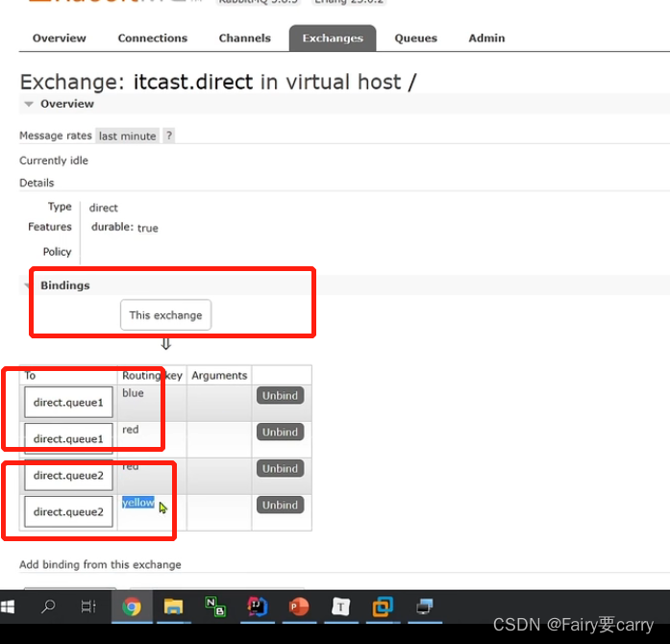Go to the Channels tab
Viewport: 670px width, 644px height.
(x=245, y=38)
